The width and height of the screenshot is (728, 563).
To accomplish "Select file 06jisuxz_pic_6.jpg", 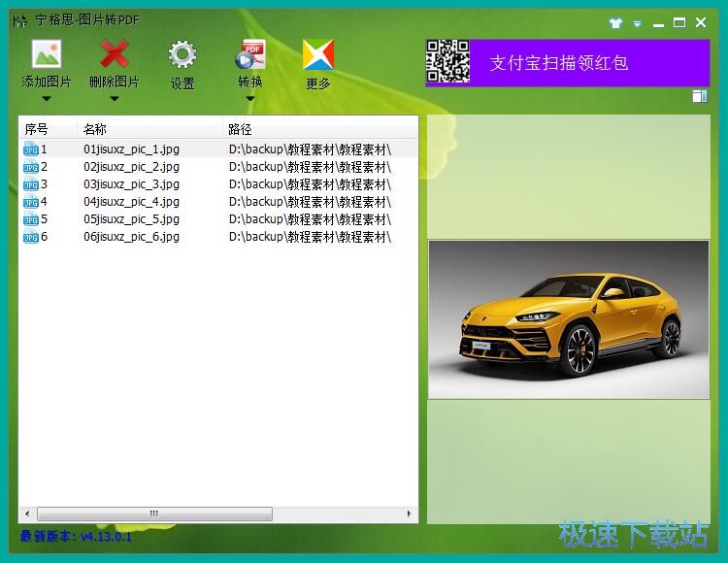I will 131,237.
